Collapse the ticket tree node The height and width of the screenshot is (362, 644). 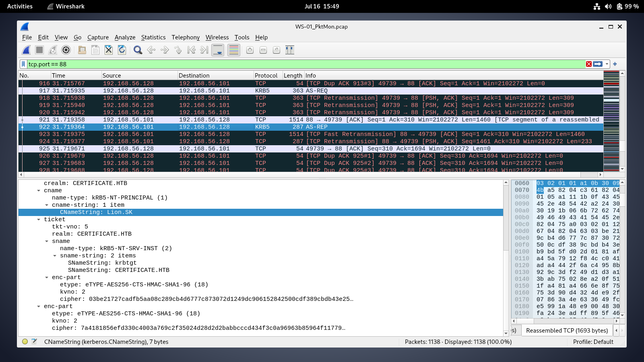39,220
